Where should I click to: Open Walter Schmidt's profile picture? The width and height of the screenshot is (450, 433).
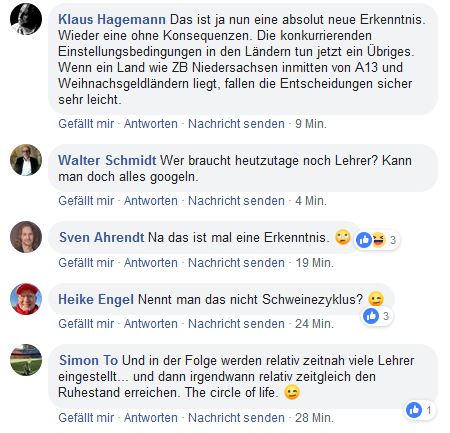[26, 160]
